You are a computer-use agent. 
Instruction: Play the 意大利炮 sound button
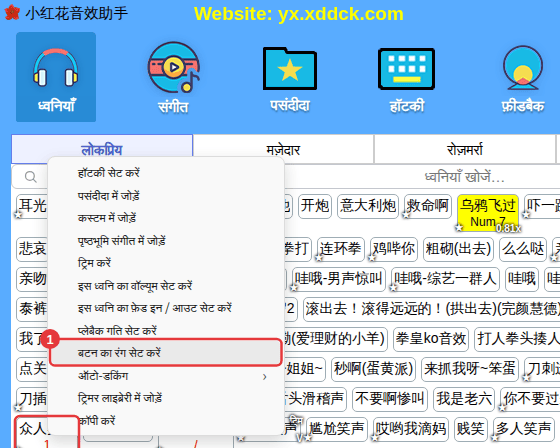pyautogui.click(x=368, y=206)
